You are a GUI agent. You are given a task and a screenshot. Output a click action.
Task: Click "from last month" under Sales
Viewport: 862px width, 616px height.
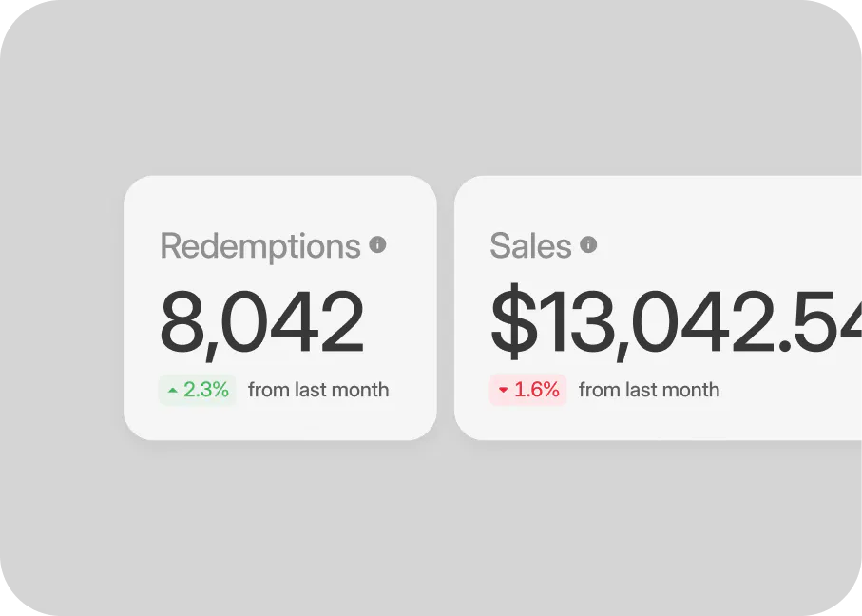(x=649, y=390)
